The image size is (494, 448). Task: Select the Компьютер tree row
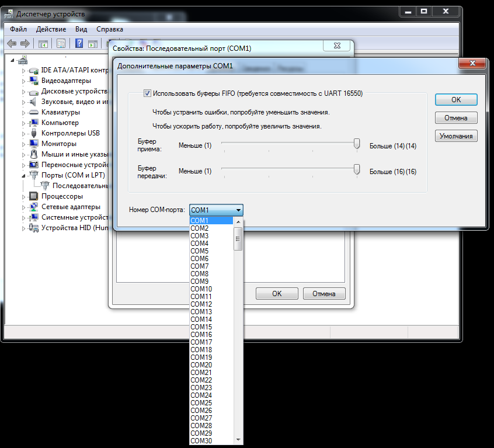point(60,123)
